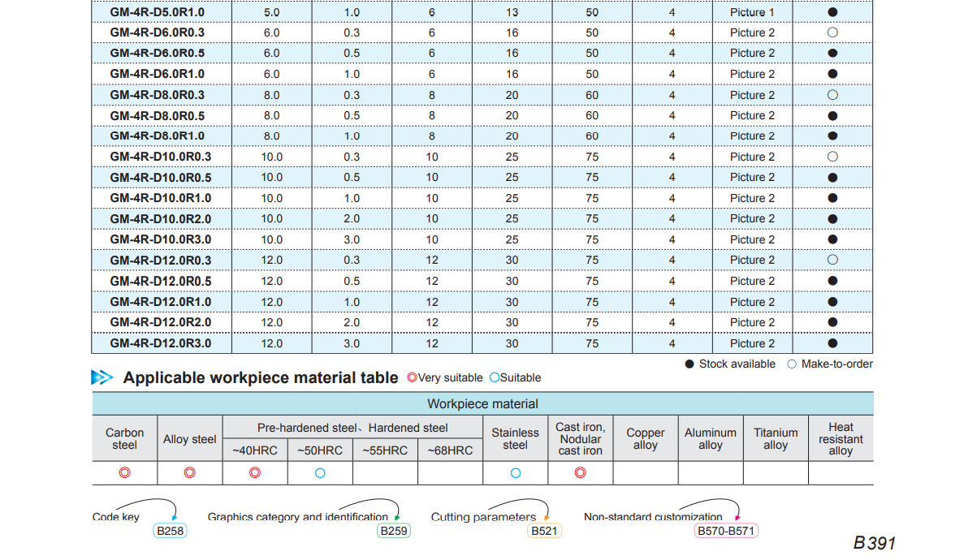The image size is (964, 560).
Task: Click the filled dot beside Stock available legend
Action: pos(690,364)
